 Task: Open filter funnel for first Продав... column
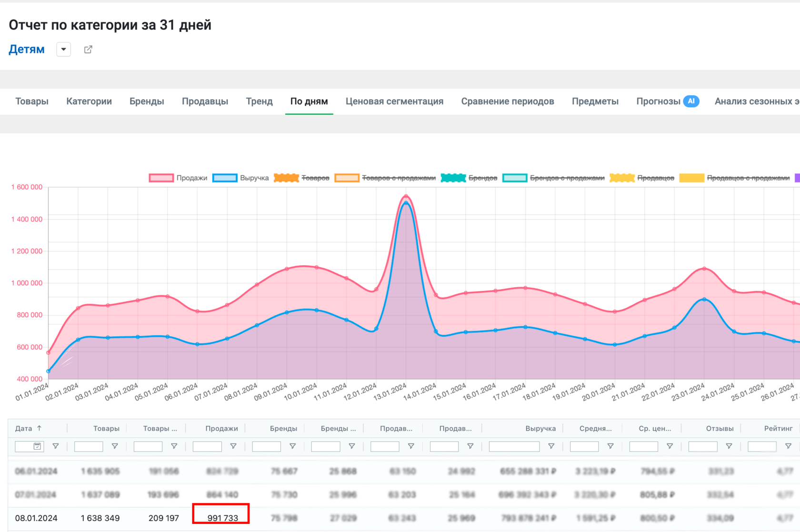coord(411,446)
